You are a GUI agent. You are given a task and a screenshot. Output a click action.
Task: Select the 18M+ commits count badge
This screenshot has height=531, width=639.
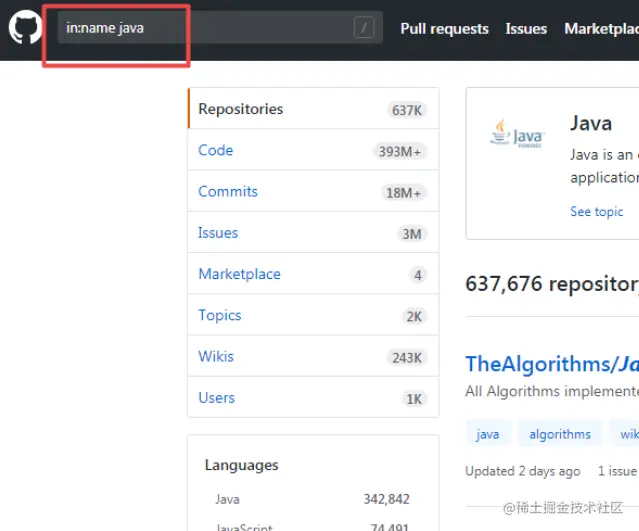[x=403, y=193]
